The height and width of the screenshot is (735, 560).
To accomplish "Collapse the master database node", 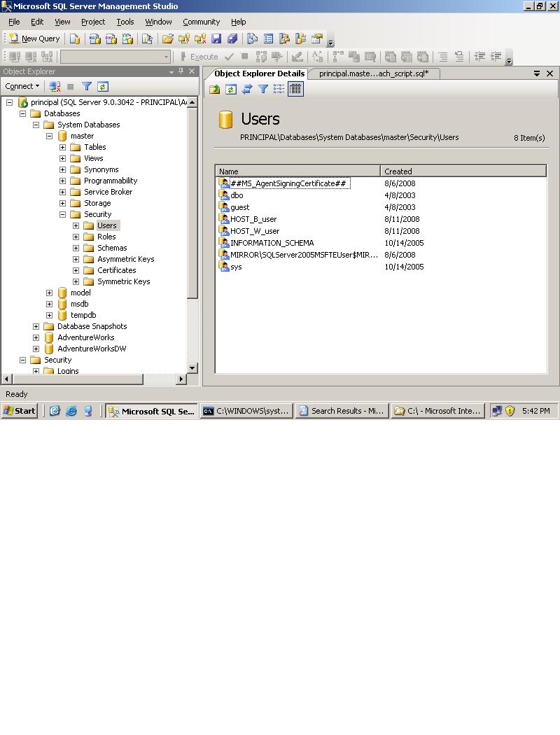I will [x=48, y=136].
